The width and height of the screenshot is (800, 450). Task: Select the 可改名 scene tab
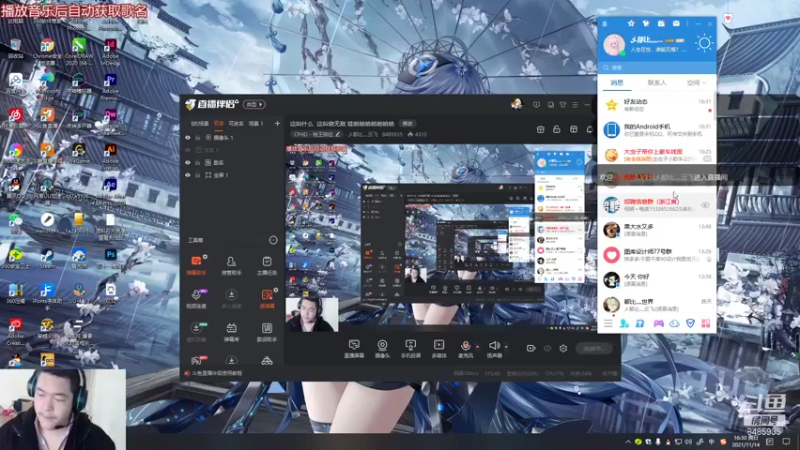coord(236,123)
